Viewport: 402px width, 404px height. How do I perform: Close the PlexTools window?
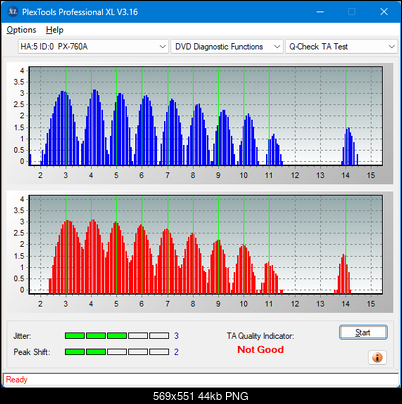pyautogui.click(x=384, y=12)
